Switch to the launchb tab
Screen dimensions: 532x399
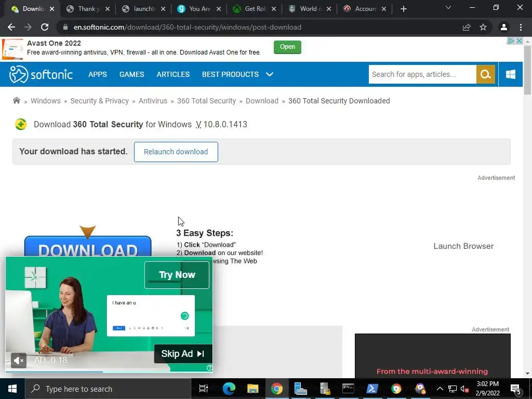144,9
